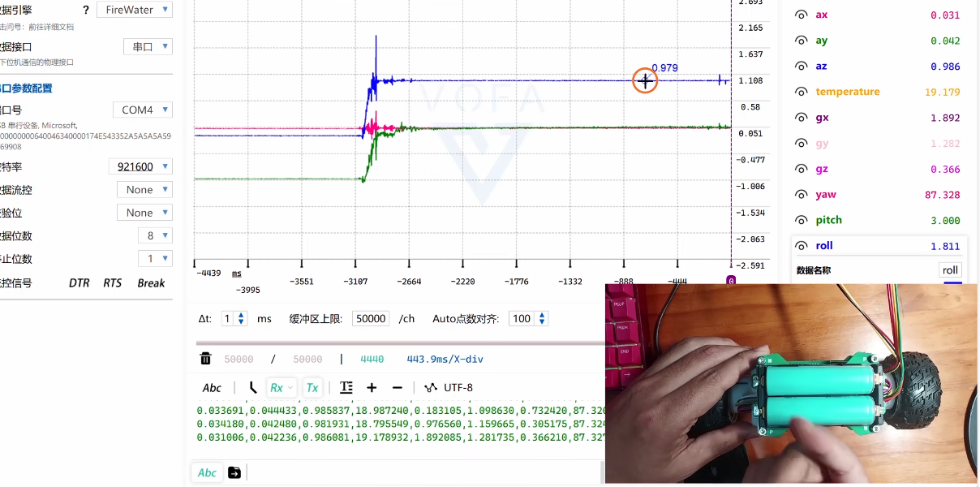
Task: Click the gz channel label
Action: (x=822, y=169)
